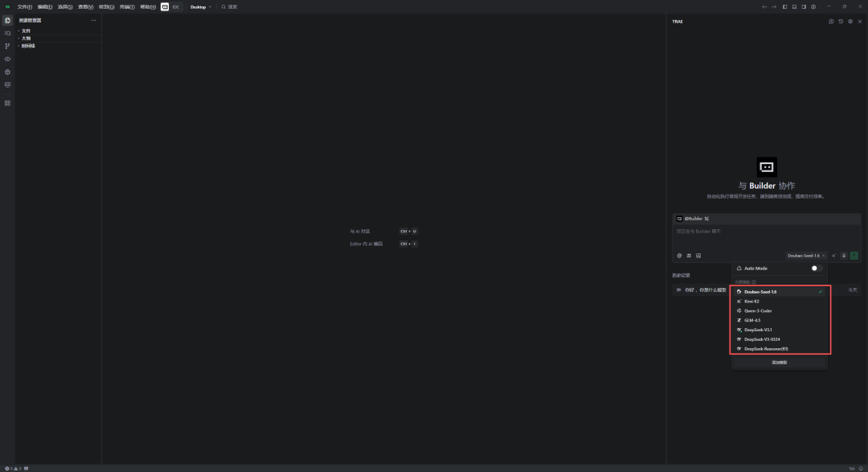
Task: Click the image attach icon in the chat input
Action: [698, 256]
